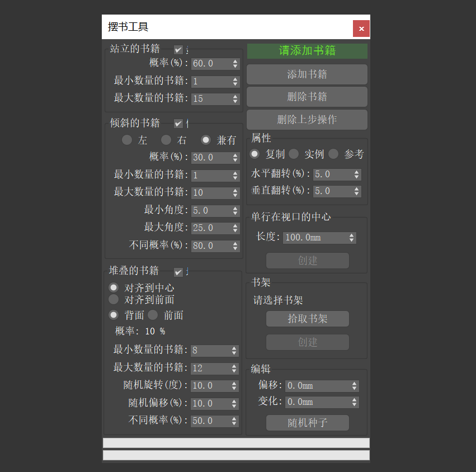Adjust the 偏移 0.0mm spinner arrows

(354, 386)
